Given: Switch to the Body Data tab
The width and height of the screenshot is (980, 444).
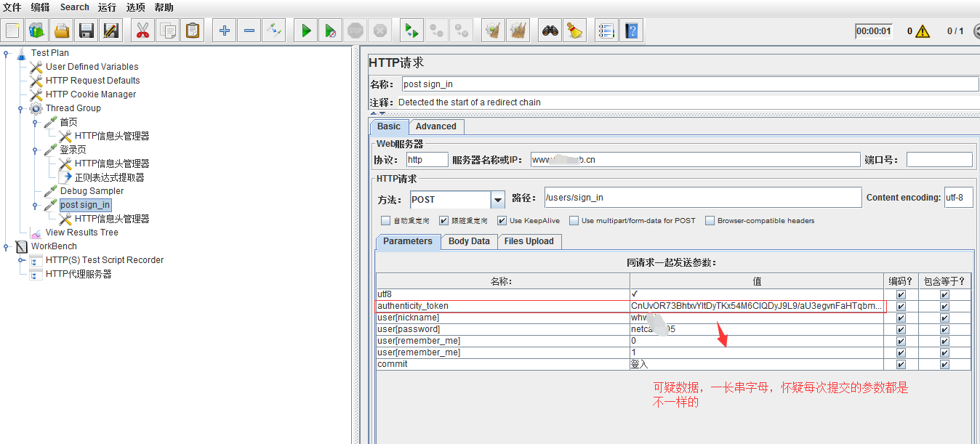Looking at the screenshot, I should [469, 241].
